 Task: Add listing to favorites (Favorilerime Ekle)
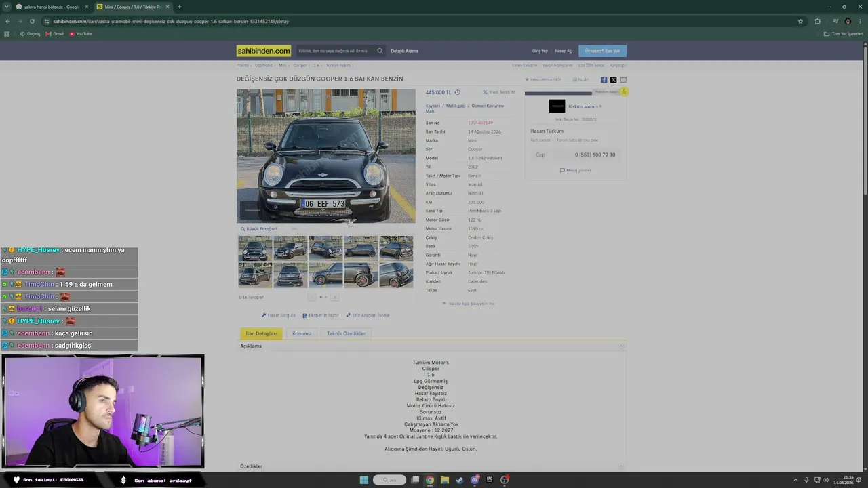point(543,79)
